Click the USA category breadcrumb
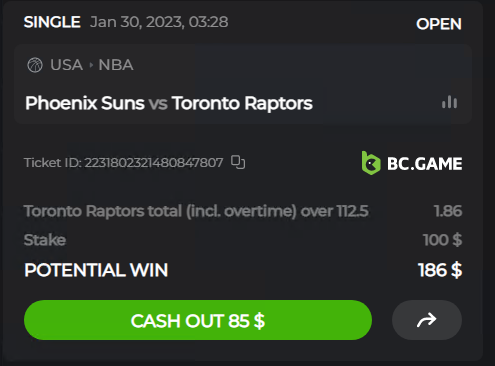The height and width of the screenshot is (366, 495). point(66,65)
